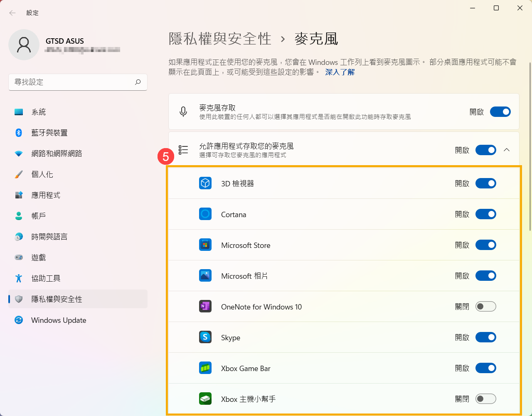Click the 系統 monitor icon
Screen dimensions: 532x416
click(x=19, y=112)
